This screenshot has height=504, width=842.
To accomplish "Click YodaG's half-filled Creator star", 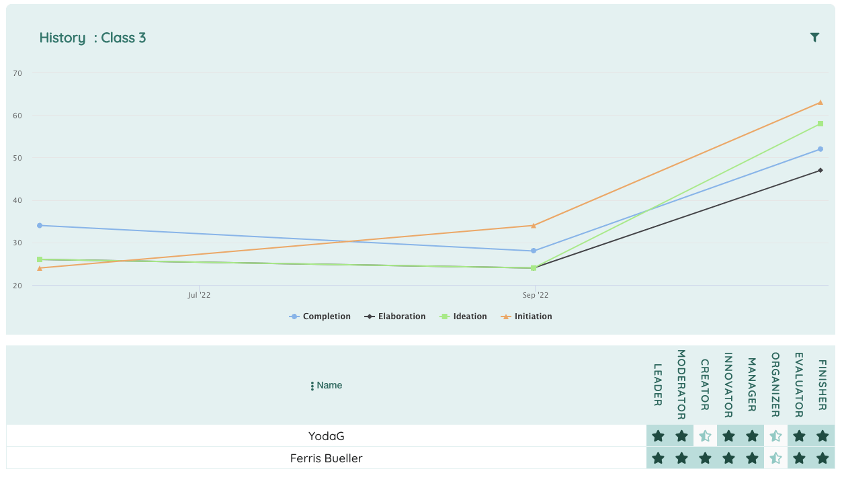I will [x=705, y=436].
